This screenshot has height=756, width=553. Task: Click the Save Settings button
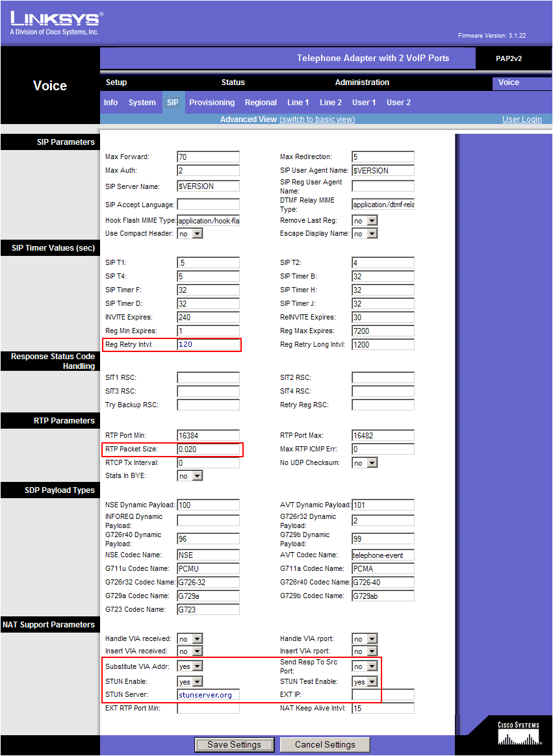(235, 744)
